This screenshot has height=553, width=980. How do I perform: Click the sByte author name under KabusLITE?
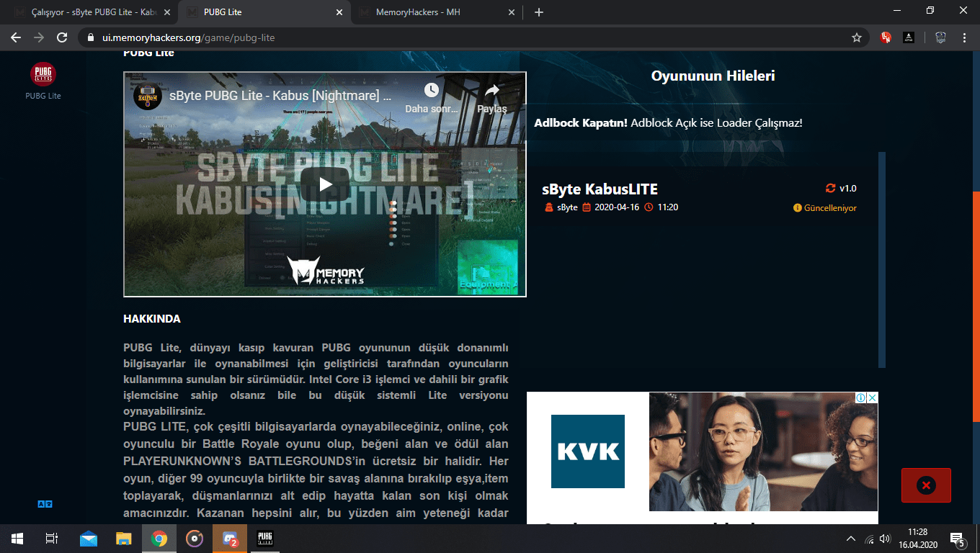coord(567,207)
